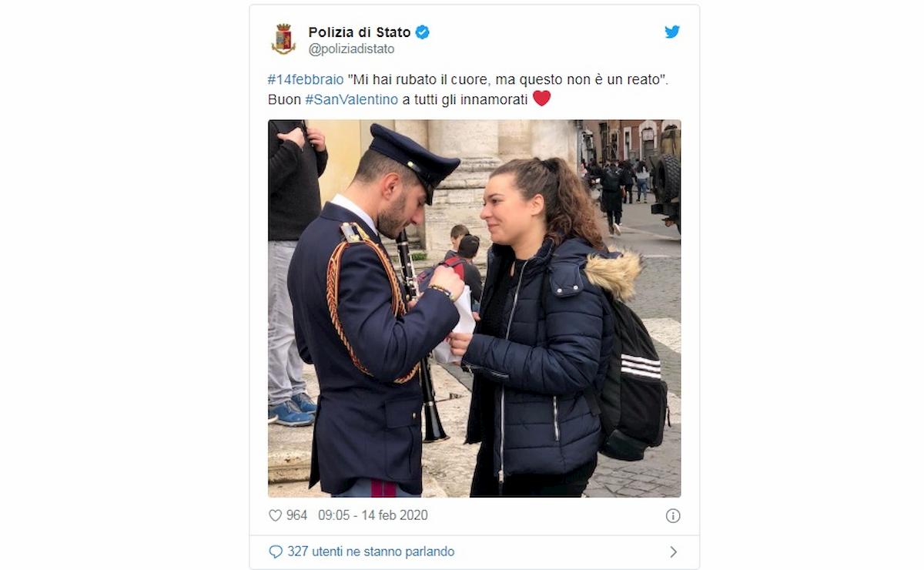924x570 pixels.
Task: Click "327 utenti ne stanno parlando"
Action: (370, 552)
